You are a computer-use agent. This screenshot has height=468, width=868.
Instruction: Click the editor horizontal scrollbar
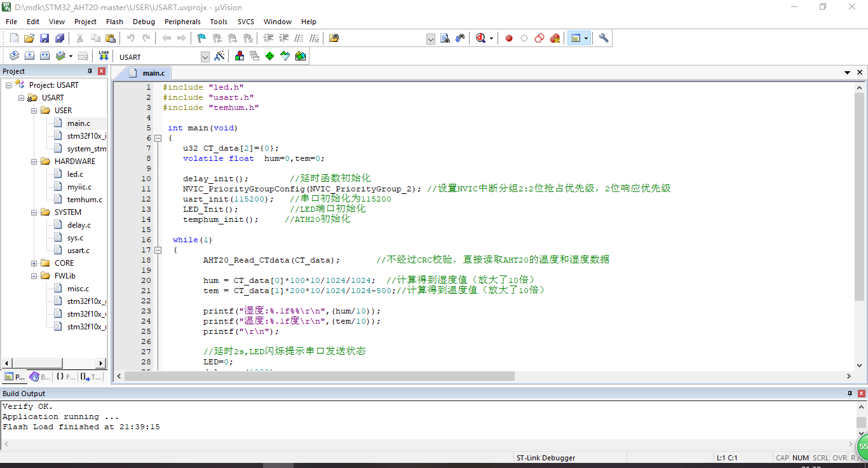coord(320,376)
